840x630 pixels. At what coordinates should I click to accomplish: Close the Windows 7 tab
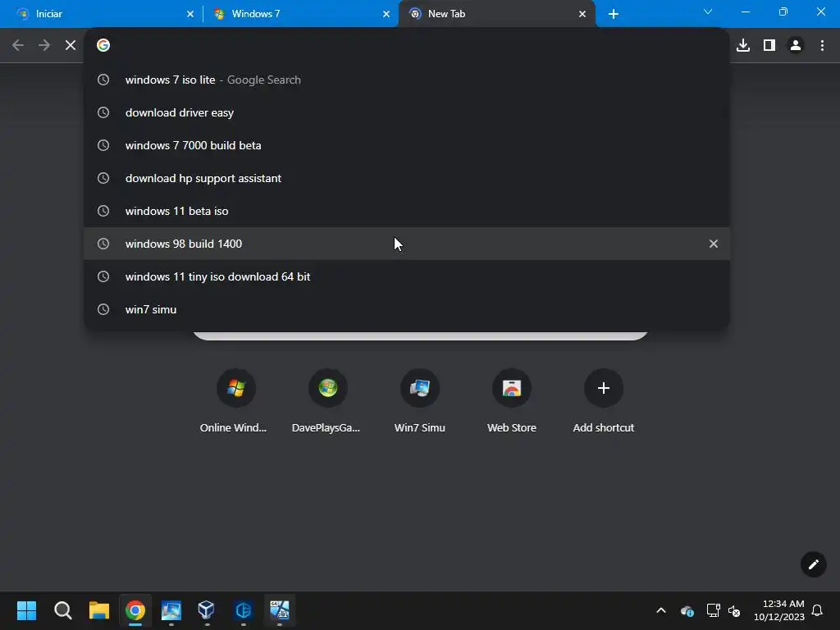386,14
